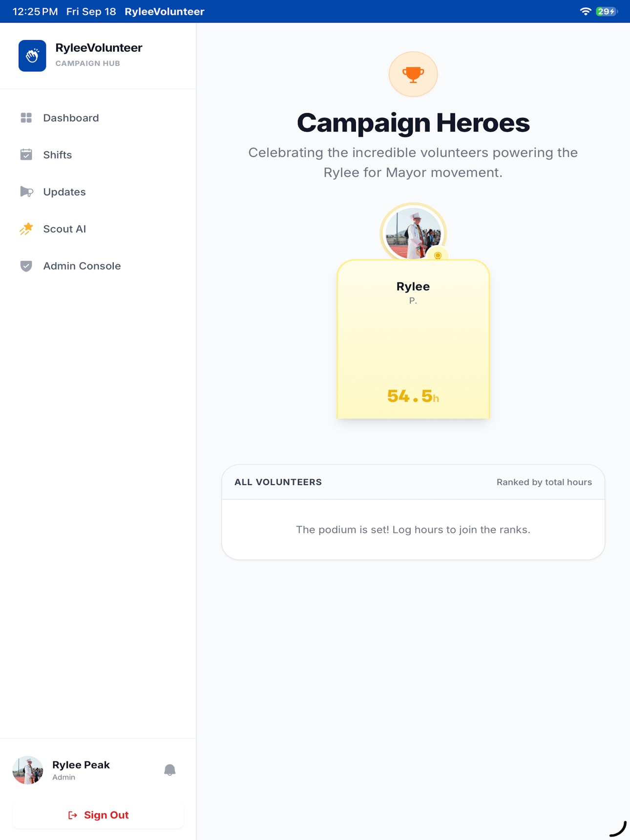The height and width of the screenshot is (840, 630).
Task: Click the Scout AI shooting star icon
Action: click(x=26, y=229)
